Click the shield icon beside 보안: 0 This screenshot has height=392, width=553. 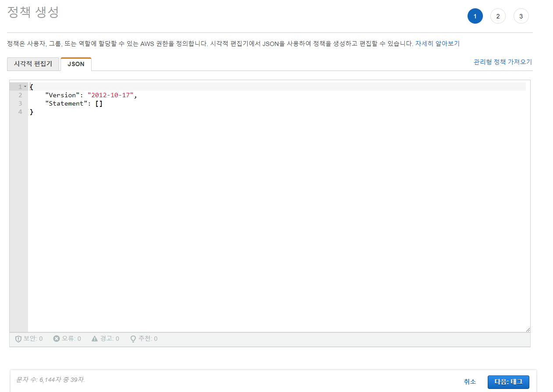18,339
